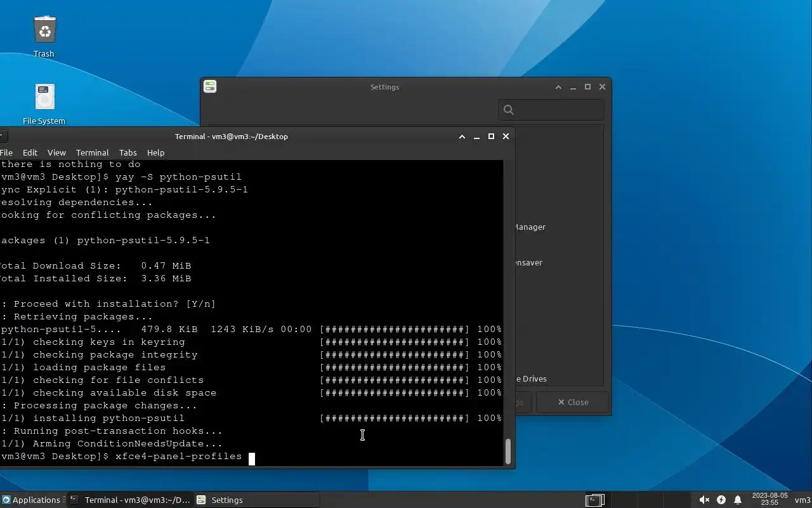Screen dimensions: 812x508
Task: Click the Applications menu logo icon
Action: [6, 500]
